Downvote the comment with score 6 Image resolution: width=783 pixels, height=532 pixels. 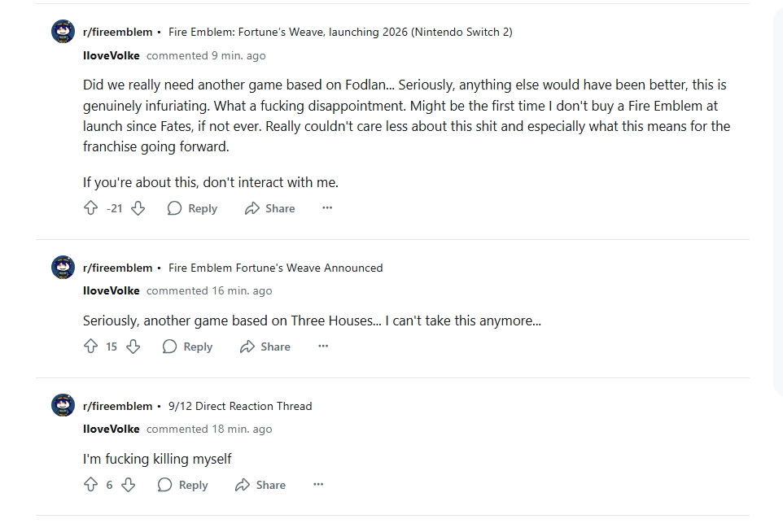click(129, 485)
